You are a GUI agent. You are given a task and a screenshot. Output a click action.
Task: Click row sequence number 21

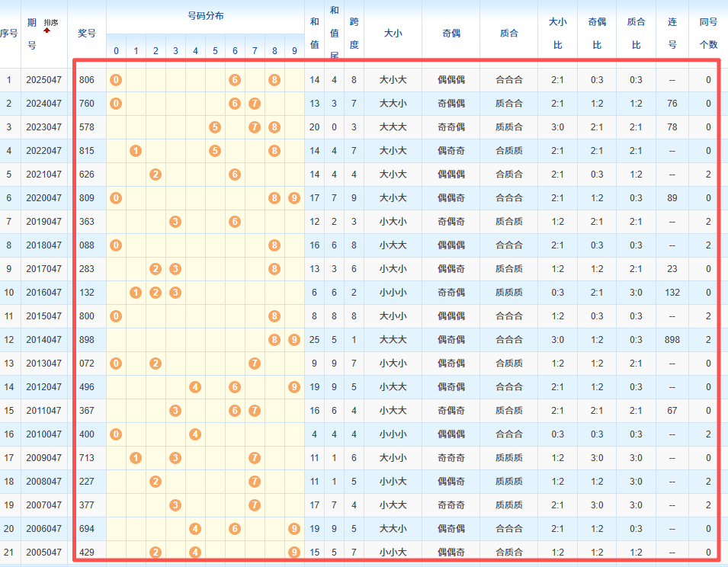coord(9,553)
